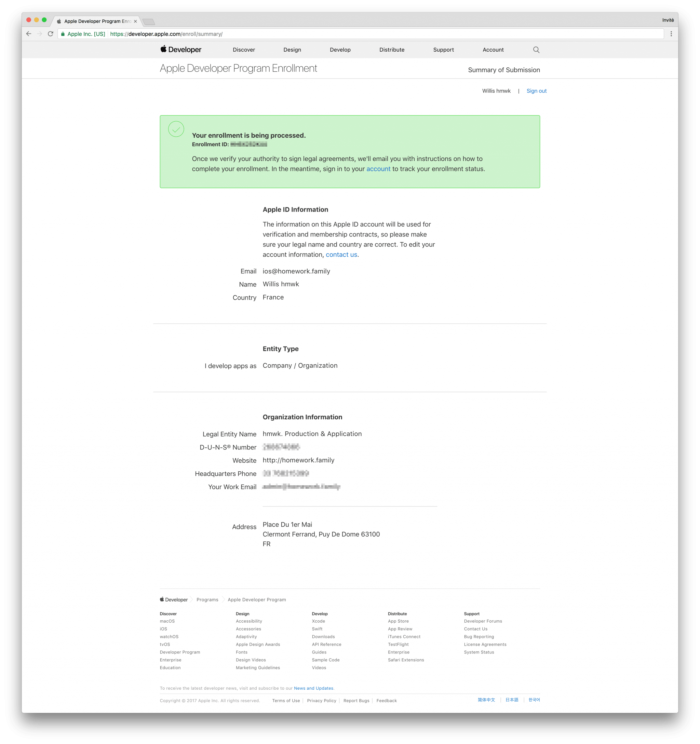Open License Agreements footer link

click(485, 644)
